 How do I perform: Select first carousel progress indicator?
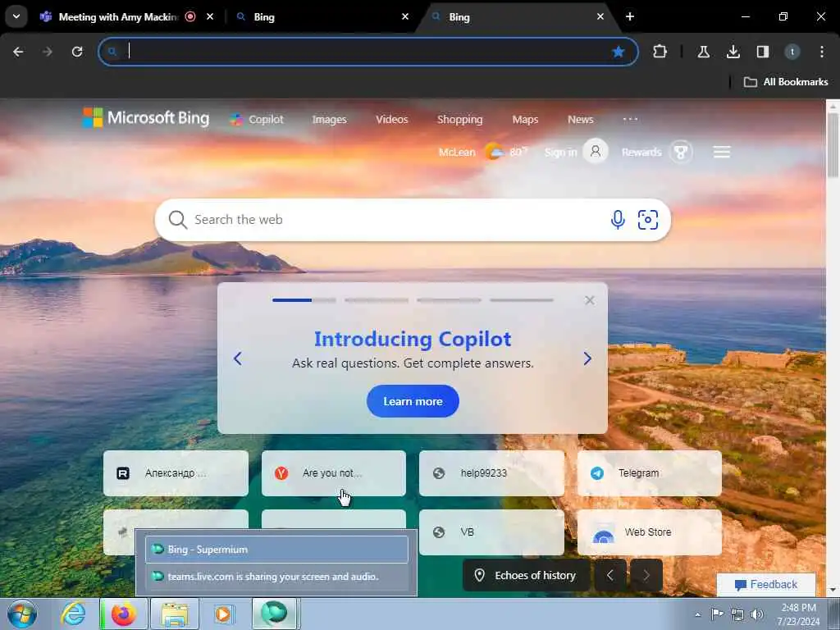coord(304,300)
